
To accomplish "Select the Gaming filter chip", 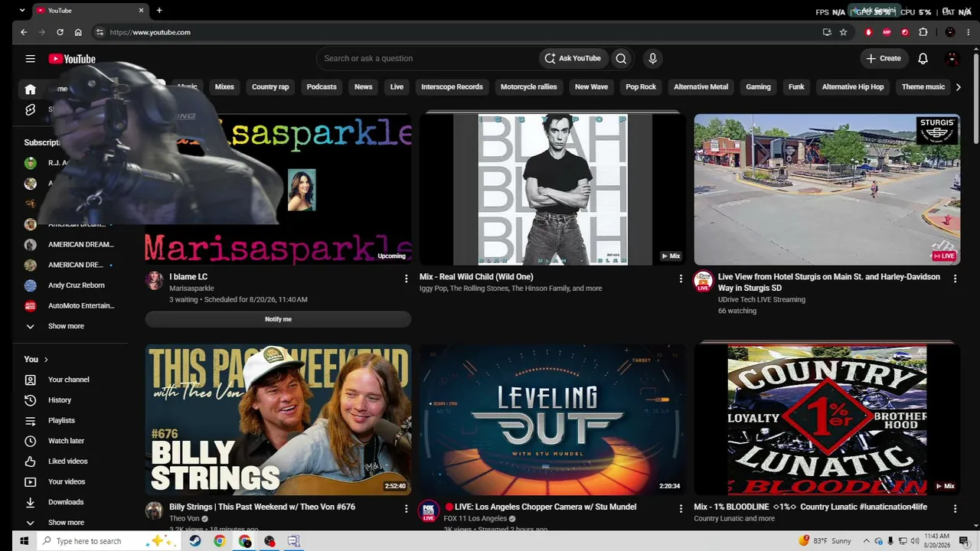I will (758, 87).
